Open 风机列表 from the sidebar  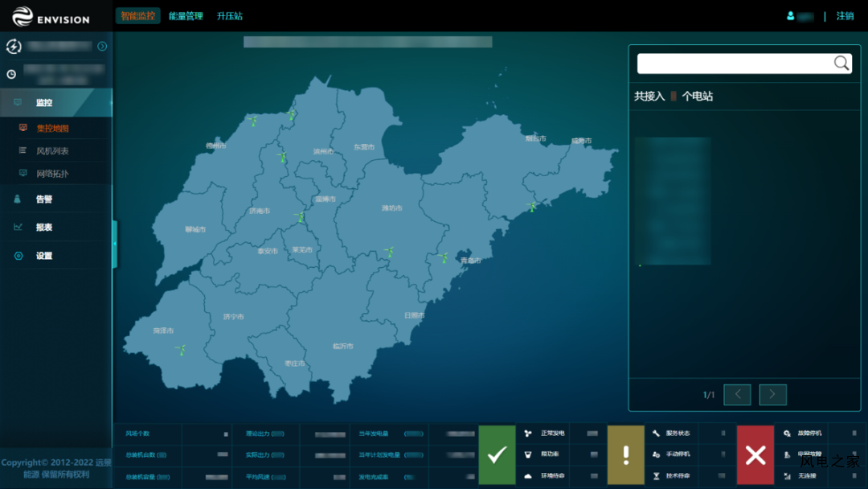[52, 151]
